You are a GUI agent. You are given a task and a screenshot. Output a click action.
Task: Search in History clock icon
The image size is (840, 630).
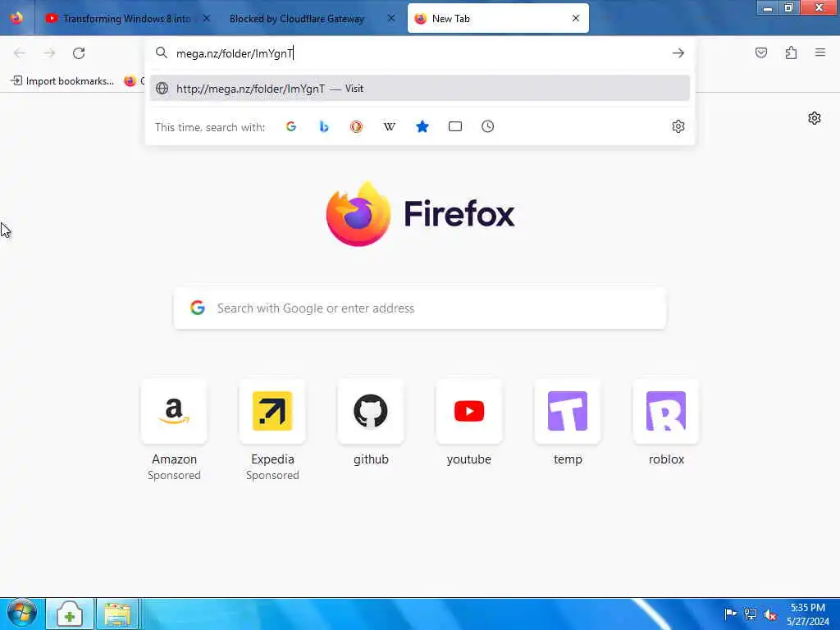(x=487, y=126)
